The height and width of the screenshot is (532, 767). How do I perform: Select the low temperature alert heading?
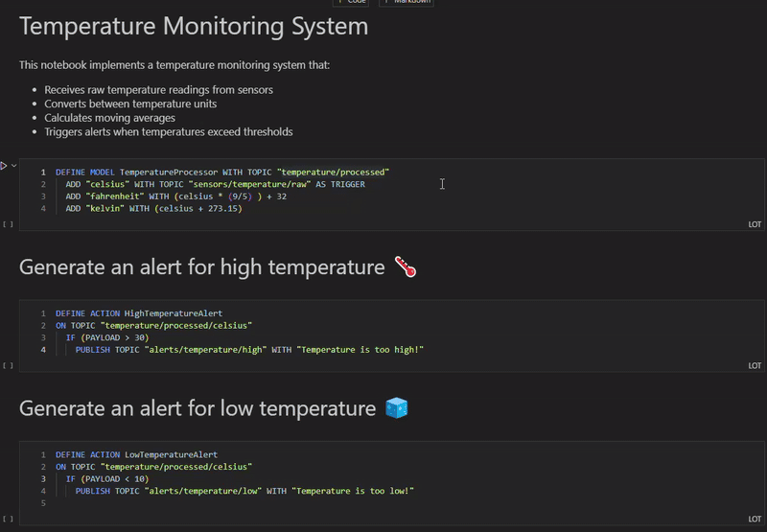pos(197,408)
